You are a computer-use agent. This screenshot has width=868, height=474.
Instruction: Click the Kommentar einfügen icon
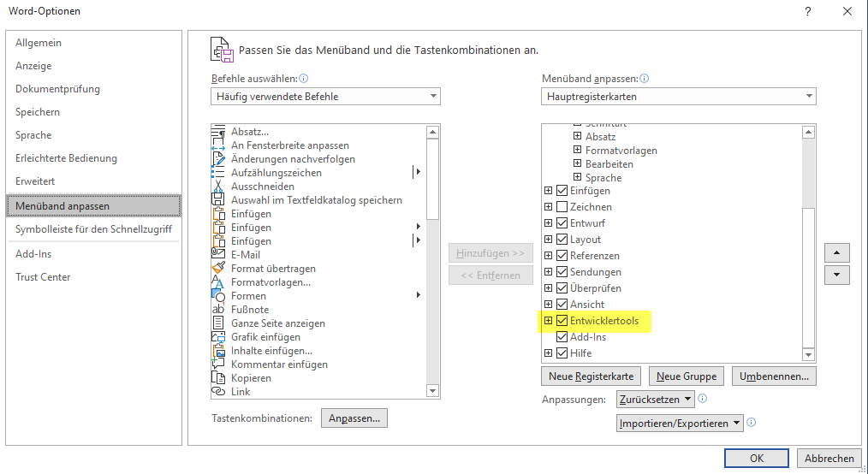tap(218, 364)
